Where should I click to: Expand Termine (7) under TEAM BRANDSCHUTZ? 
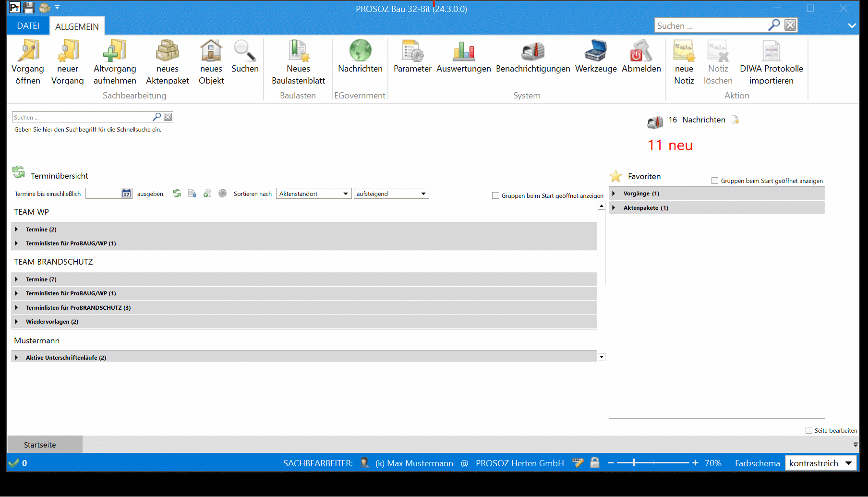click(x=16, y=279)
